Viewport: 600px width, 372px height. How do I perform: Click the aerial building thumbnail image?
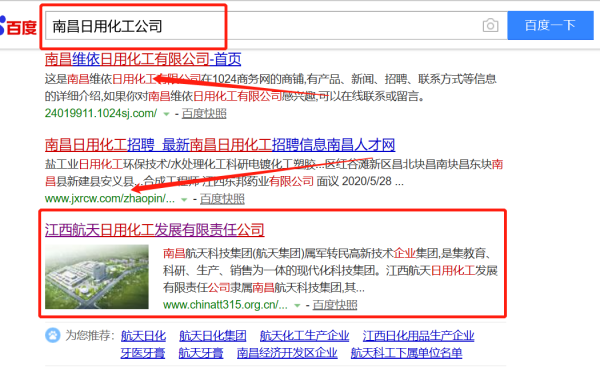click(97, 277)
